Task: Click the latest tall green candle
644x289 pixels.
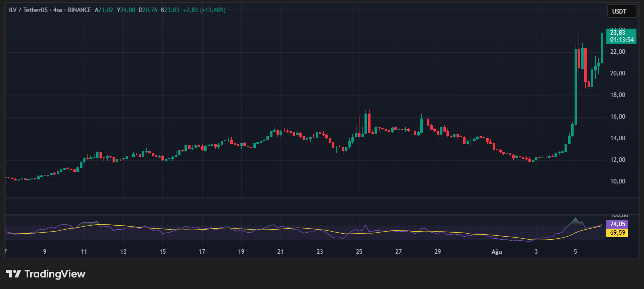Action: coord(602,48)
